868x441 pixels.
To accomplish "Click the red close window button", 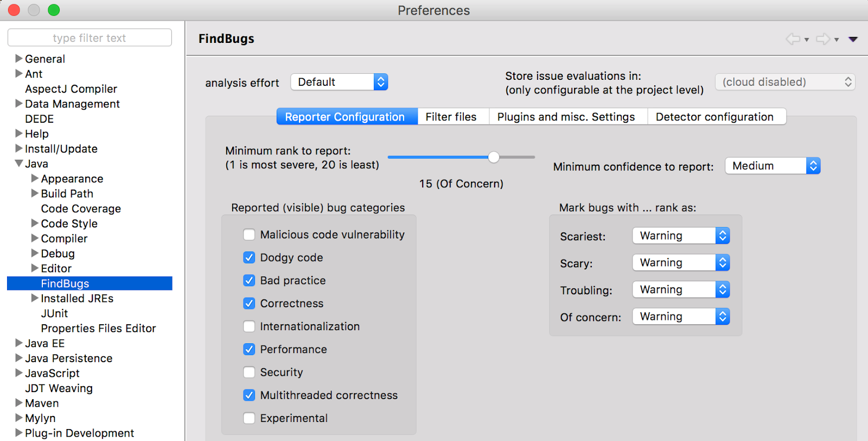I will [x=14, y=10].
